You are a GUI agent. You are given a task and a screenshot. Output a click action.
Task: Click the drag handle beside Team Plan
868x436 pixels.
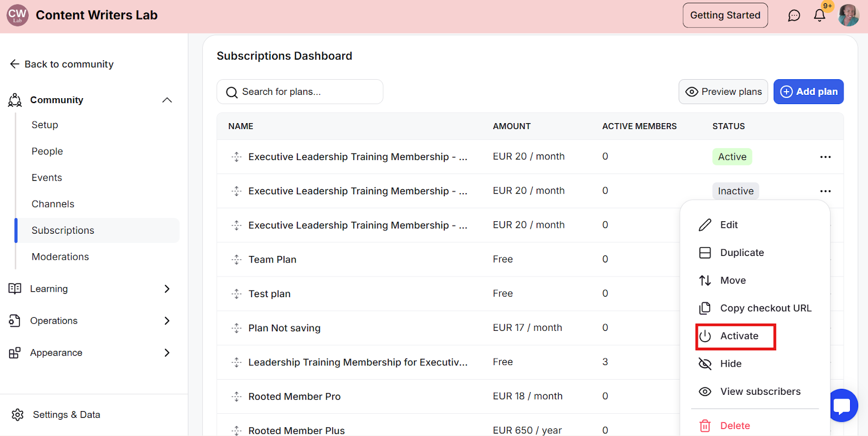coord(237,260)
